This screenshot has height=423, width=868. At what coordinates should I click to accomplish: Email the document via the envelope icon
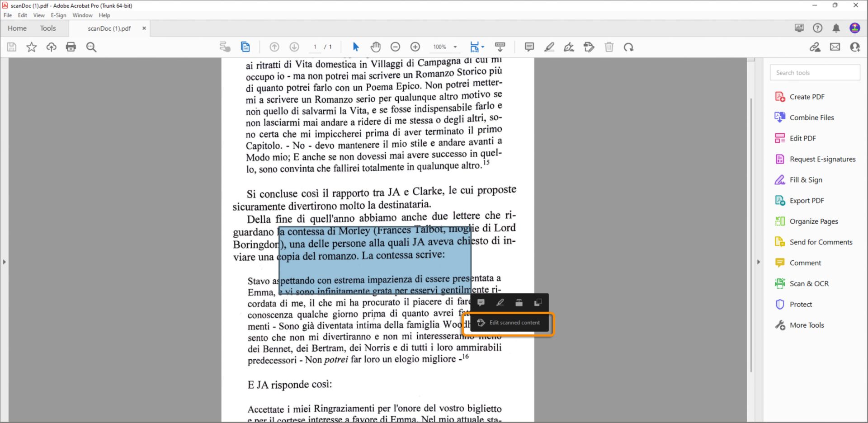coord(835,47)
